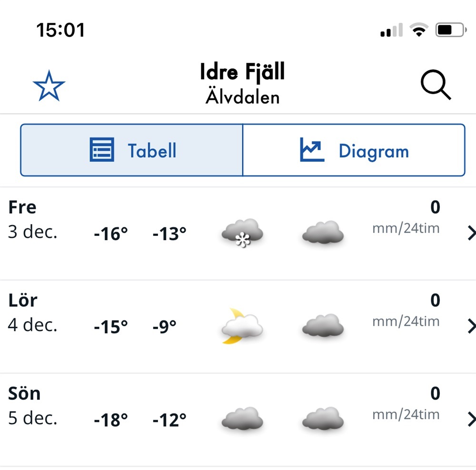476x470 pixels.
Task: Select the Sön 5 dec. forecast row
Action: click(x=238, y=420)
